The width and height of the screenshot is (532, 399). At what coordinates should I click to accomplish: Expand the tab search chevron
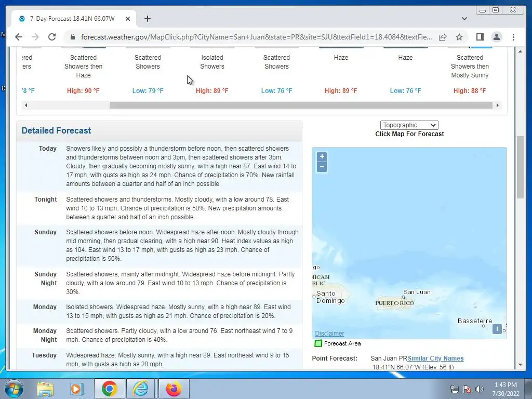[464, 19]
